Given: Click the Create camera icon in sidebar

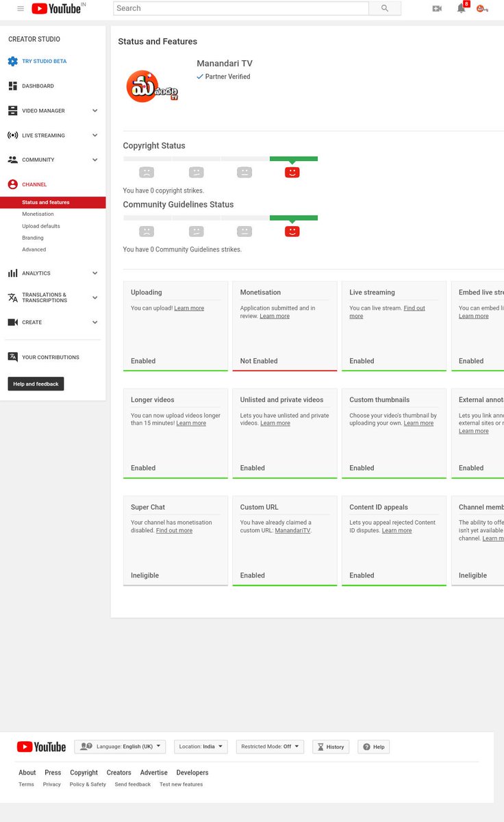Looking at the screenshot, I should click(12, 322).
